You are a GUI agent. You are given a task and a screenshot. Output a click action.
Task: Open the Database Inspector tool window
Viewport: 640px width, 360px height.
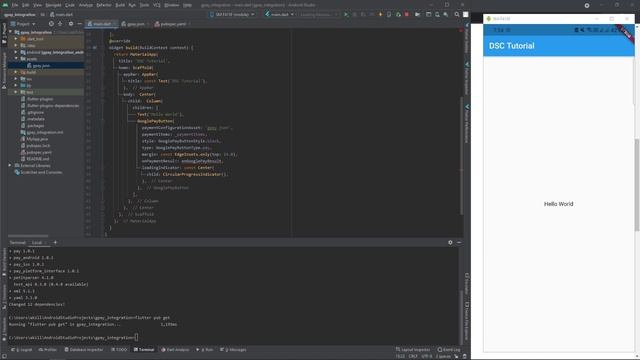pyautogui.click(x=84, y=350)
